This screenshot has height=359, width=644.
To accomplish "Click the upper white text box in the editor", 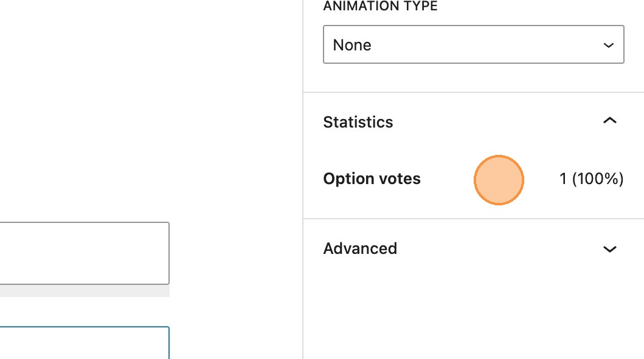I will pos(84,253).
